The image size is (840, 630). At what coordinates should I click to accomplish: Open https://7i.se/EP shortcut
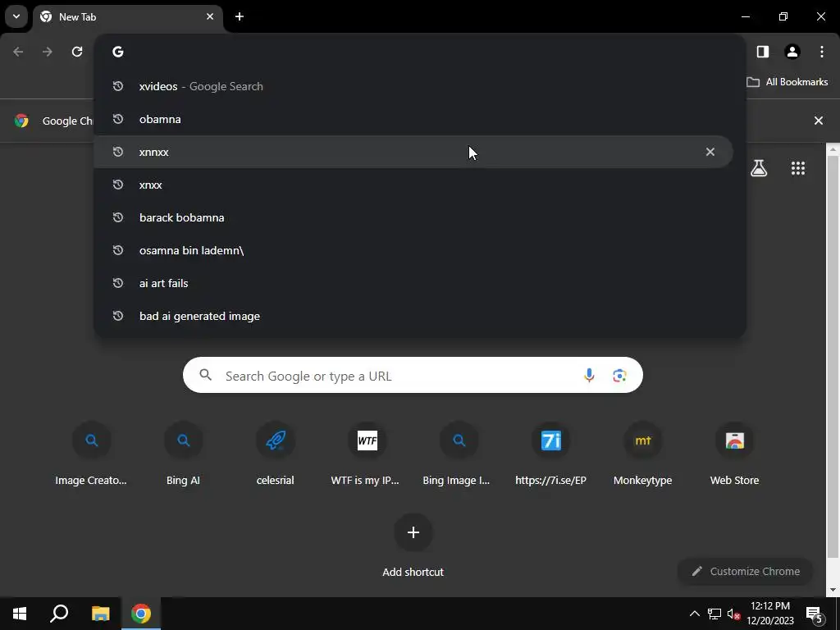[550, 454]
